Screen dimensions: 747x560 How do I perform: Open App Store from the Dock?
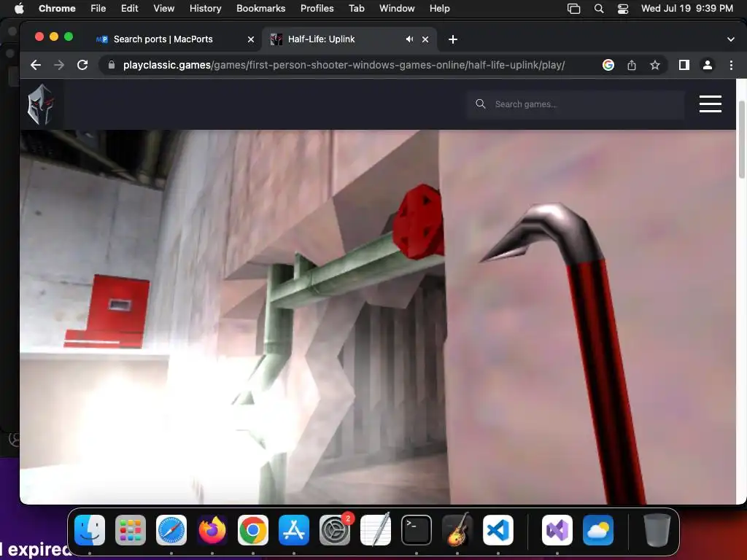pos(294,529)
